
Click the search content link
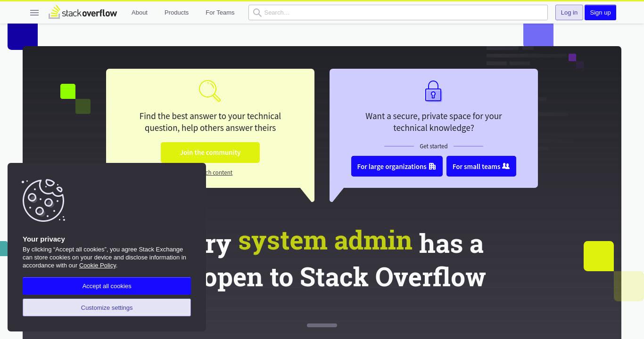(219, 173)
